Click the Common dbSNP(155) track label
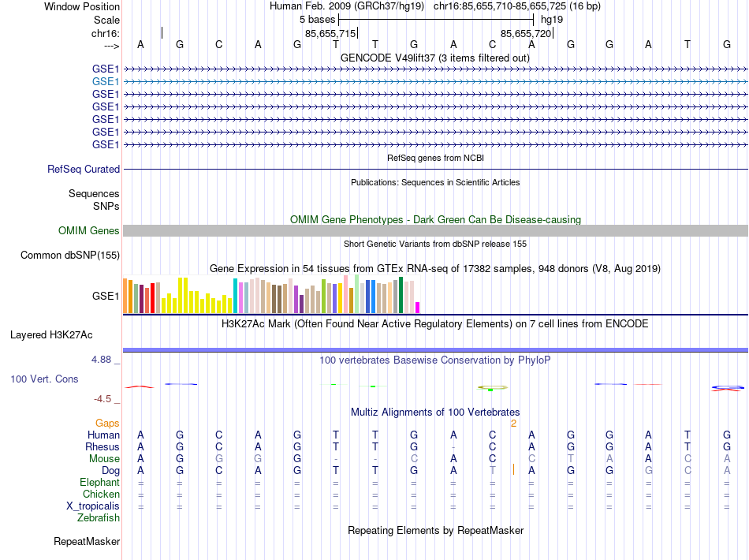 tap(70, 255)
